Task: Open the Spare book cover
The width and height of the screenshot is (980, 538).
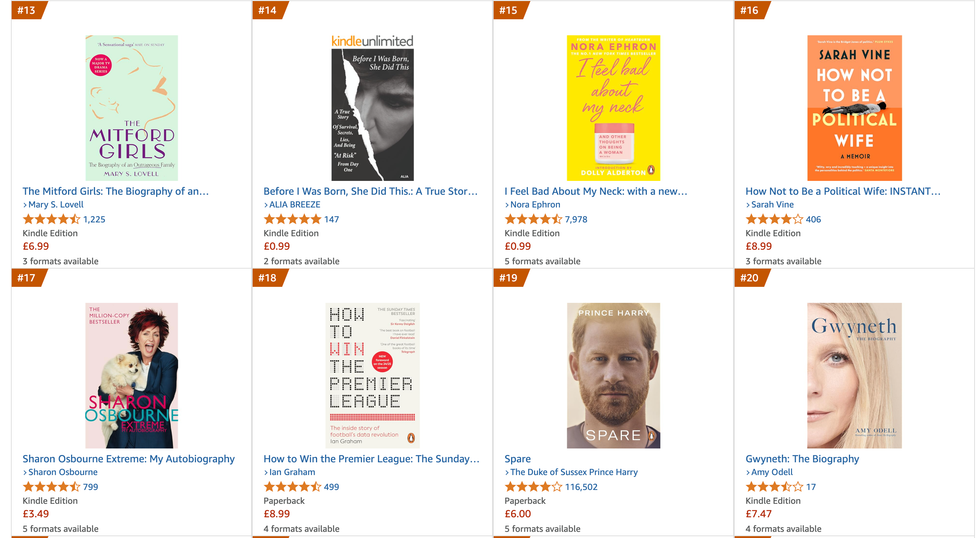Action: tap(613, 375)
